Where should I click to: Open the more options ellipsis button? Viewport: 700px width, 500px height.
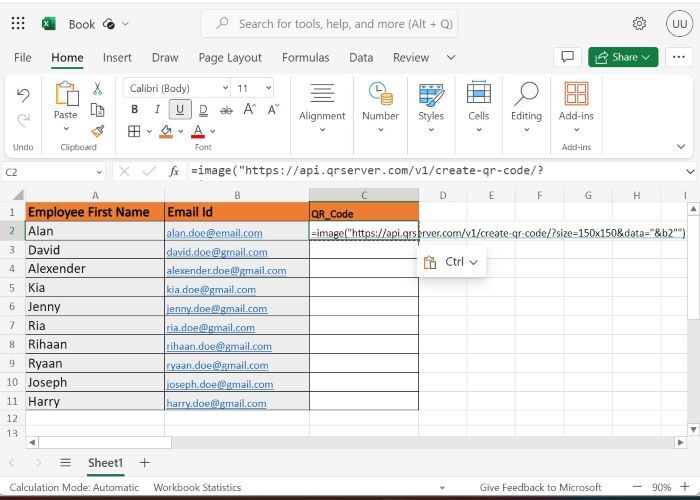(679, 57)
